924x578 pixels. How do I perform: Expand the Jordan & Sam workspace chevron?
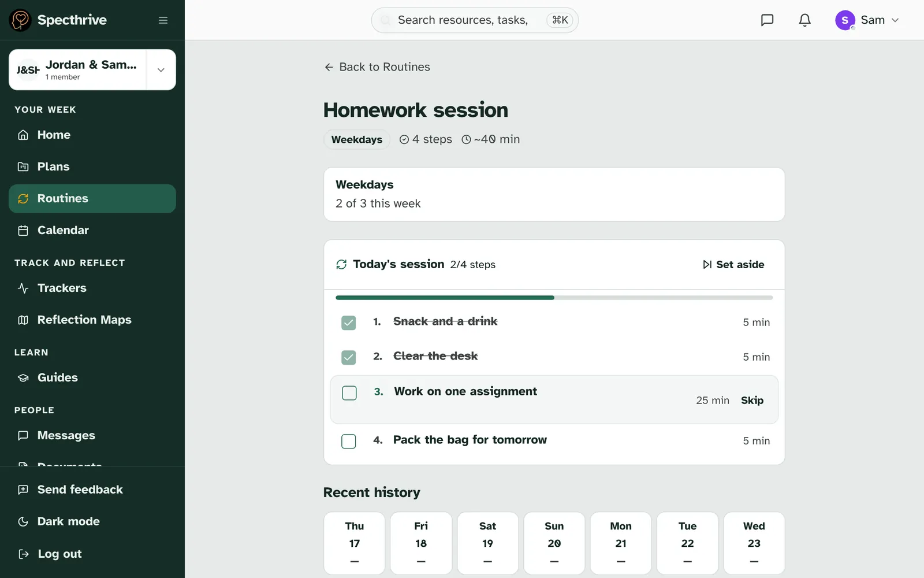[x=161, y=70]
